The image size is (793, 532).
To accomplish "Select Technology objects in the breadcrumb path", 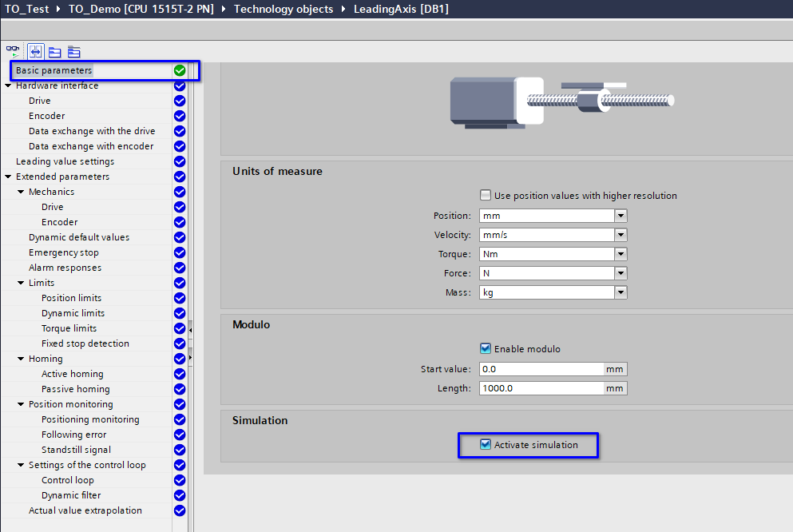I will tap(283, 9).
